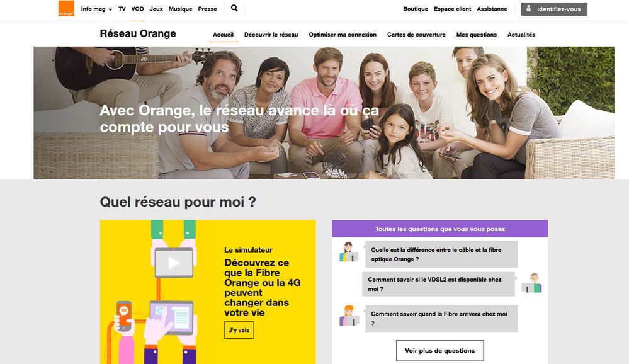Image resolution: width=629 pixels, height=364 pixels.
Task: Open the Espace client link
Action: point(453,9)
